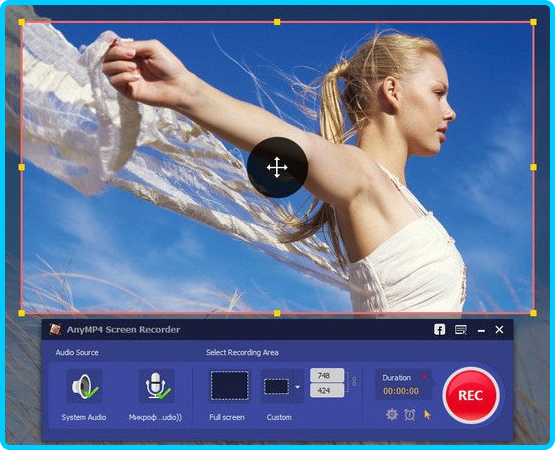Toggle the aspect ratio lock icon
This screenshot has height=450, width=555.
[354, 381]
